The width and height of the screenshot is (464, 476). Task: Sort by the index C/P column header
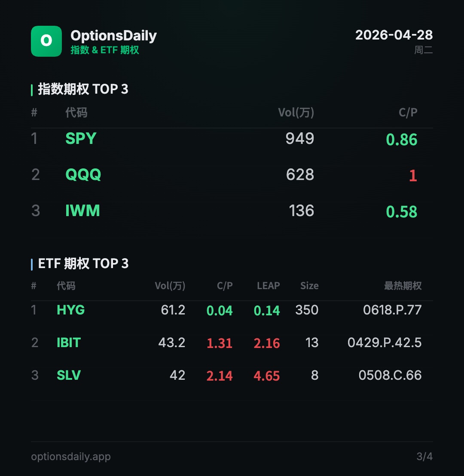click(408, 113)
